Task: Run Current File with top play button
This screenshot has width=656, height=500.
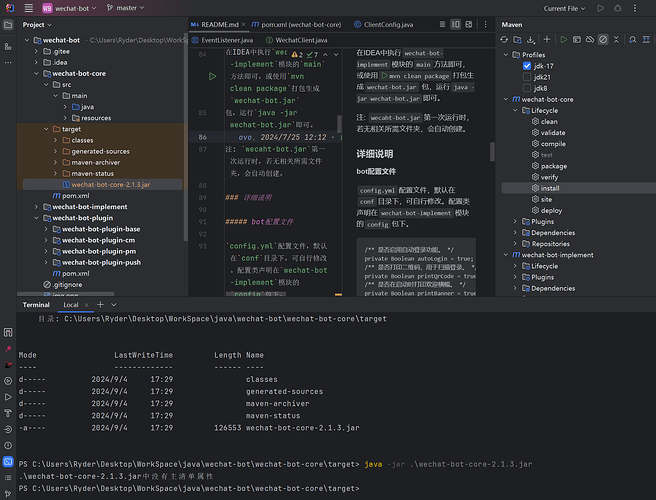Action: 600,8
